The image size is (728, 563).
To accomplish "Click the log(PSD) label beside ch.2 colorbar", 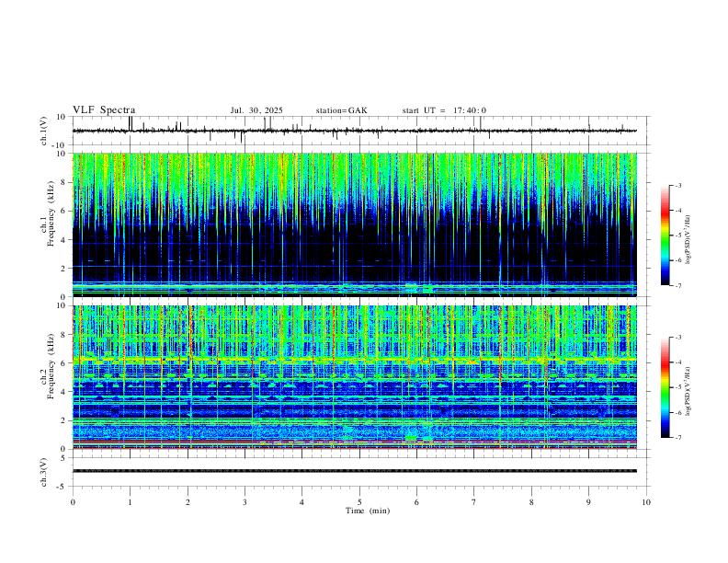I will [x=688, y=391].
